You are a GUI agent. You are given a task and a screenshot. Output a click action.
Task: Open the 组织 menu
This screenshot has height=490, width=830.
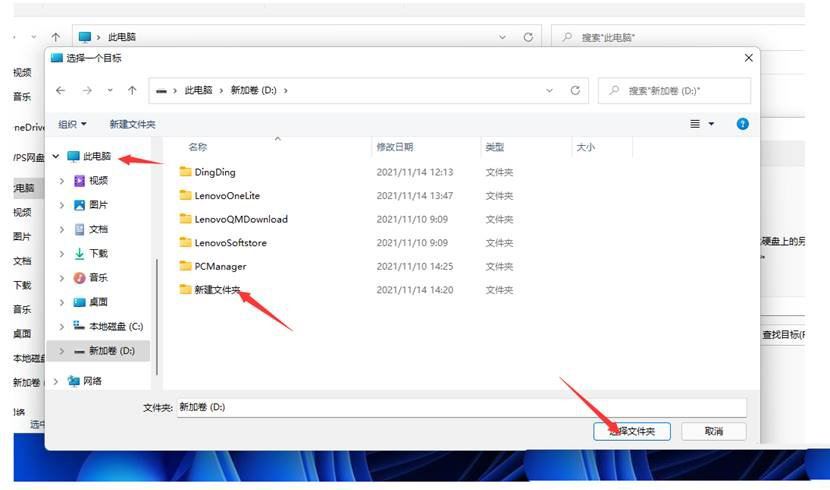click(72, 124)
